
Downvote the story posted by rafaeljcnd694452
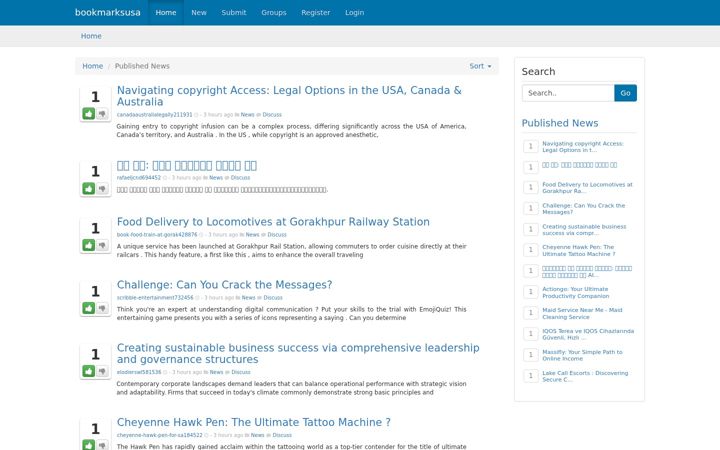(x=102, y=188)
